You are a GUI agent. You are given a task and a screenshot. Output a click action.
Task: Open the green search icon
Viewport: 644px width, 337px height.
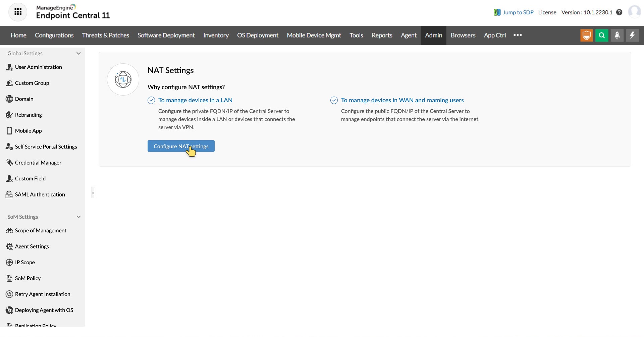point(602,35)
